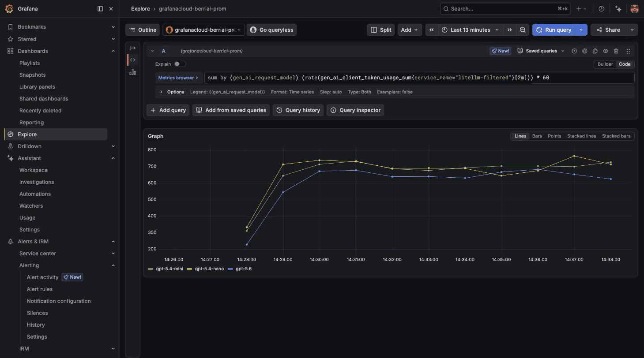Set graph style to Stacked lines
Viewport: 644px width, 358px height.
[581, 136]
